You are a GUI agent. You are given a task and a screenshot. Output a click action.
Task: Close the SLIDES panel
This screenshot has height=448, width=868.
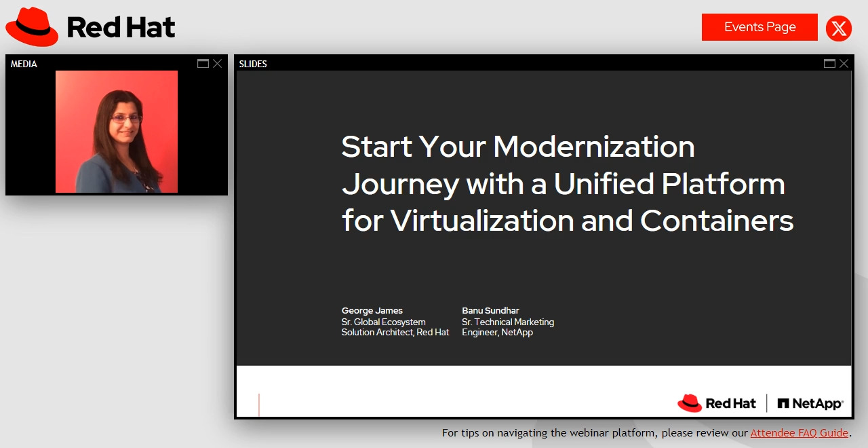coord(844,64)
